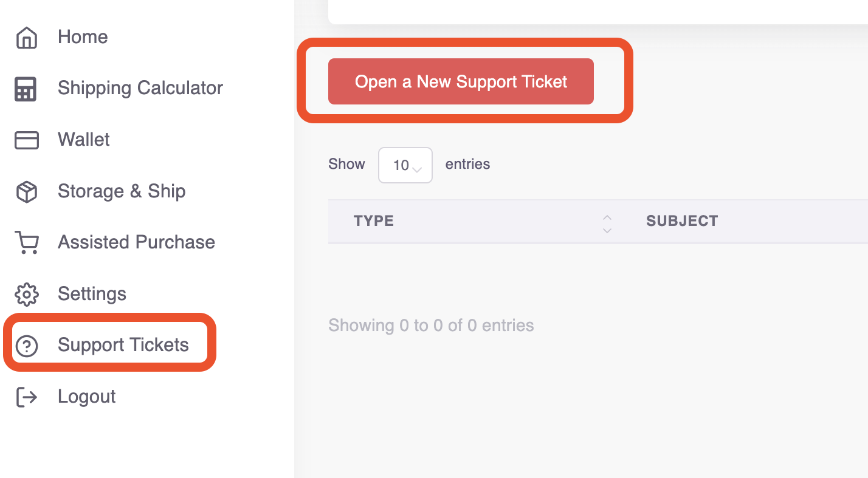Open Settings from sidebar text
The height and width of the screenshot is (478, 868).
click(x=92, y=294)
